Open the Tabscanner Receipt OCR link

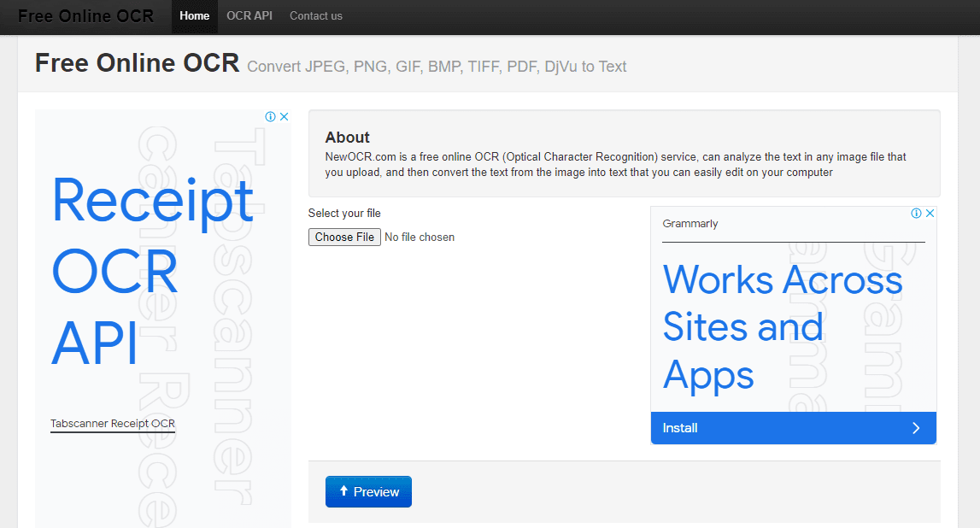tap(113, 424)
